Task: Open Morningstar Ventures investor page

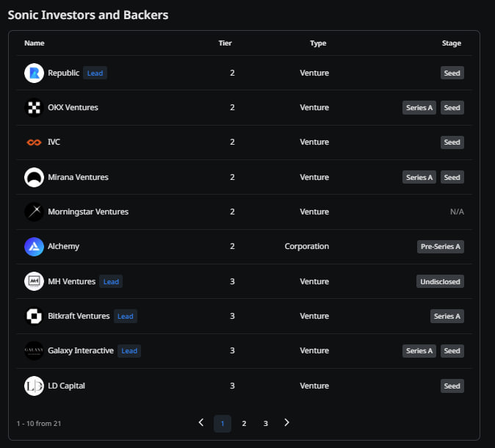Action: click(88, 212)
